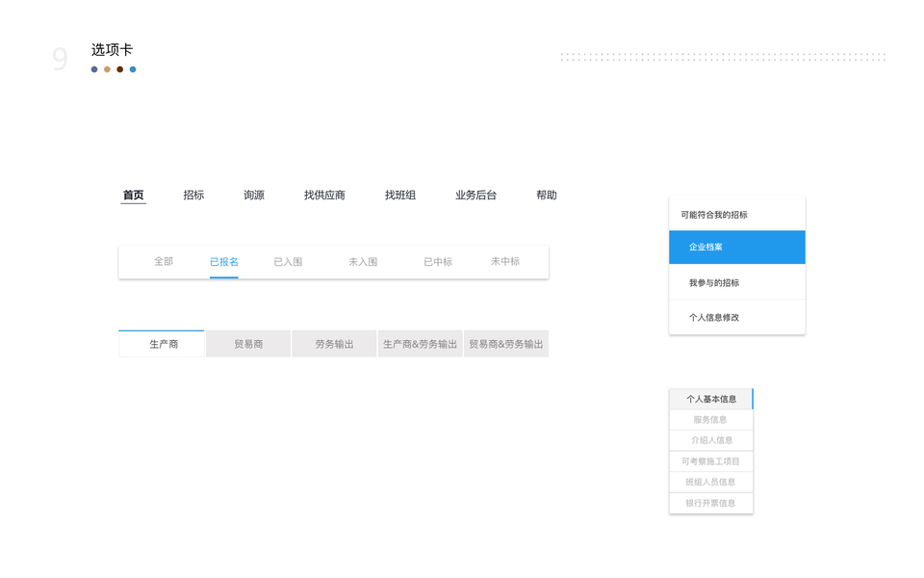The image size is (924, 578).
Task: Open the 介绍人信息 vertical tab
Action: 711,440
